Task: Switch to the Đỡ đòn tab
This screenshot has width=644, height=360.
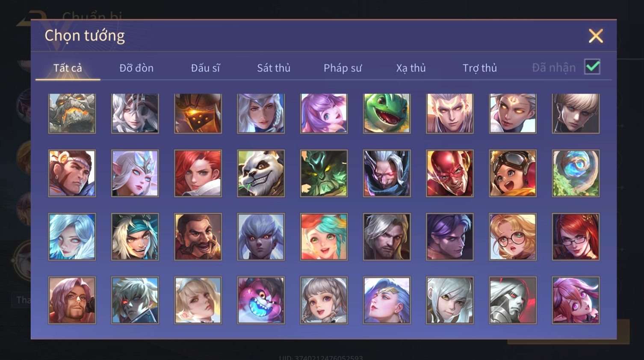Action: (x=136, y=68)
